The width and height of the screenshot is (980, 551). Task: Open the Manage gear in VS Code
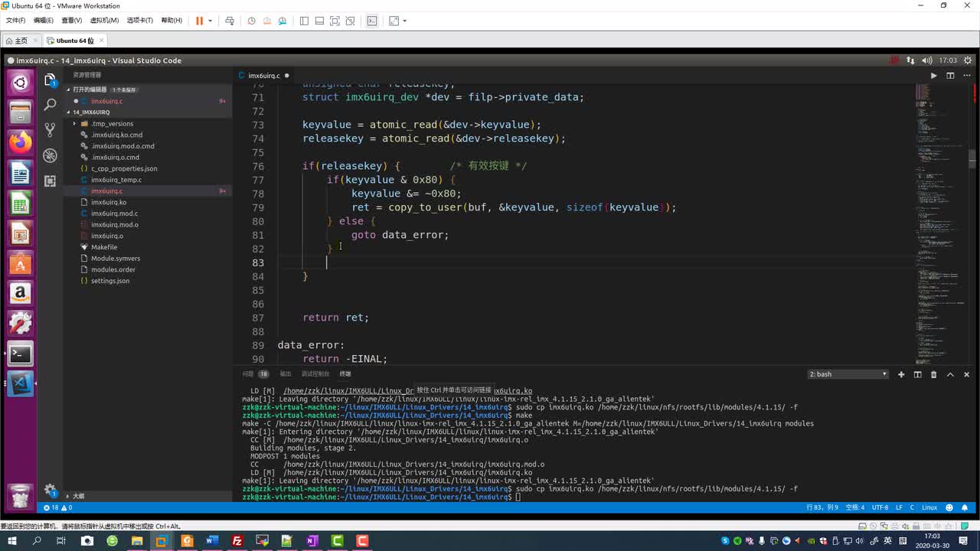pyautogui.click(x=51, y=490)
